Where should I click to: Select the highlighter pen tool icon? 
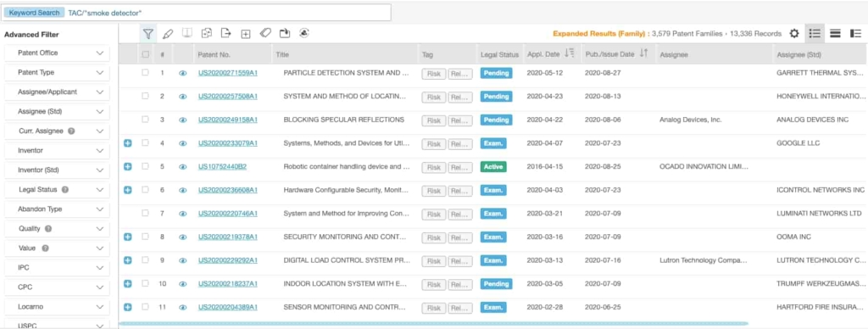(x=168, y=34)
